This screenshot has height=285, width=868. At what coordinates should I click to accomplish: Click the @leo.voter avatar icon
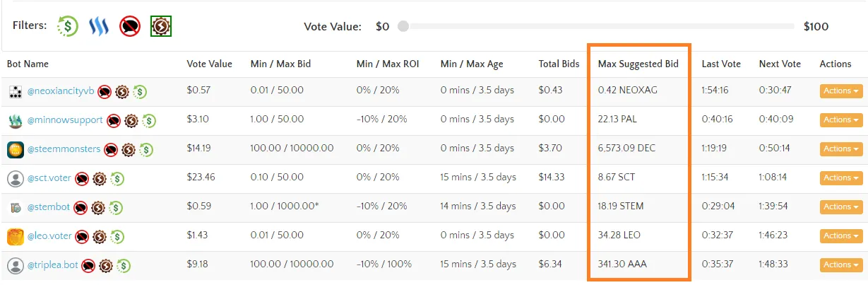tap(16, 236)
